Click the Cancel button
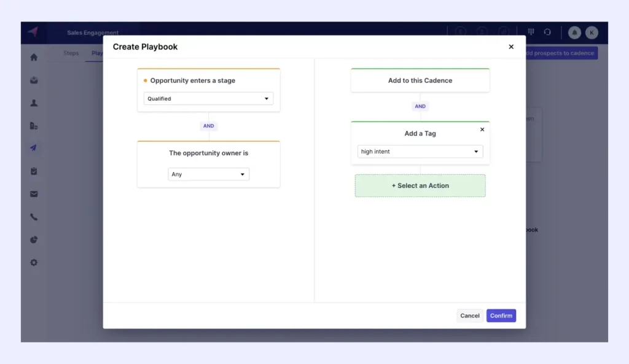 tap(470, 316)
